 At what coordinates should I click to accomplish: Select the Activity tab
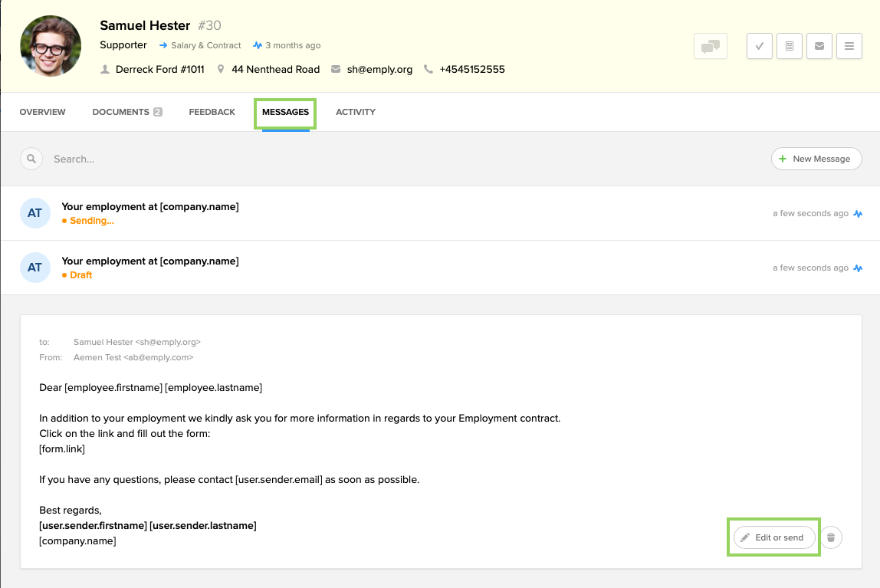tap(356, 112)
